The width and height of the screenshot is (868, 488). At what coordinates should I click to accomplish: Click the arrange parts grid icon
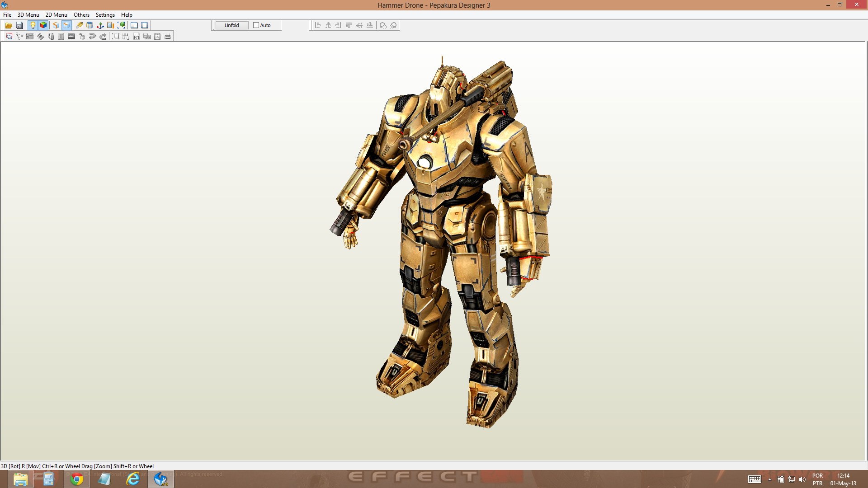126,37
